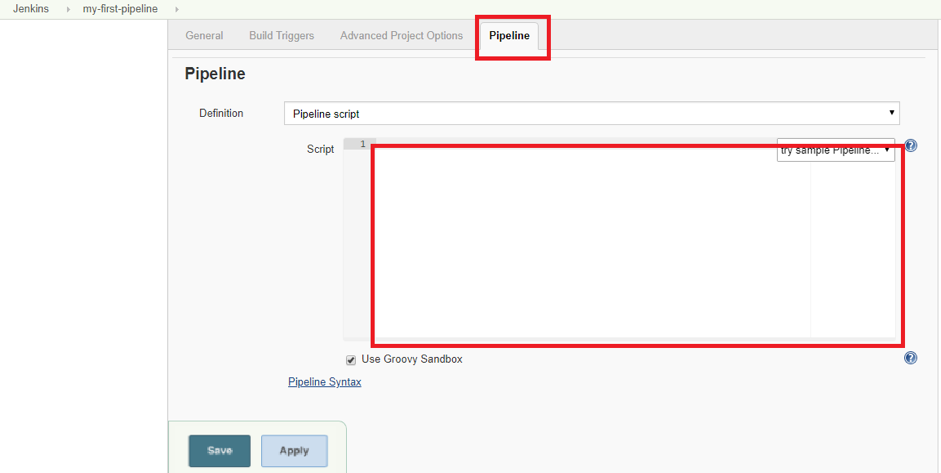Click the Apply button

click(x=294, y=451)
